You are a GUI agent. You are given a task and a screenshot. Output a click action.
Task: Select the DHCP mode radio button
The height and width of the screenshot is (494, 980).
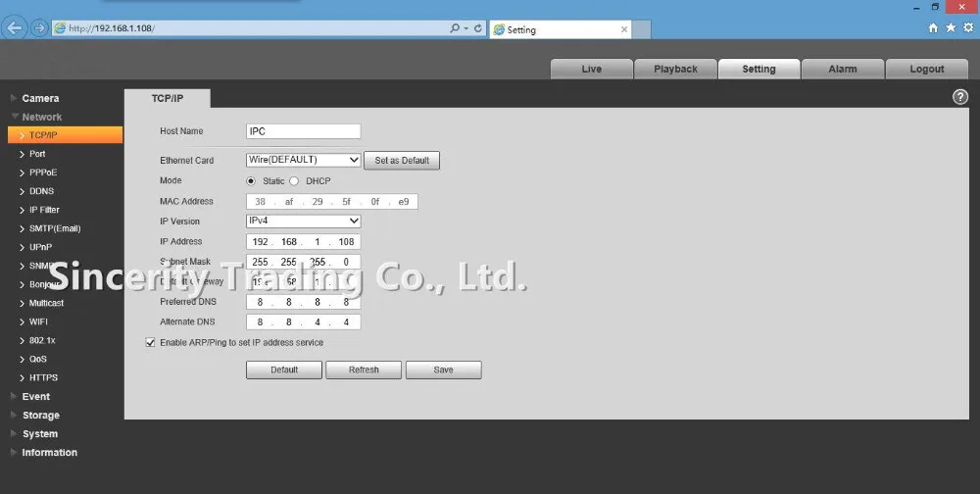click(294, 181)
